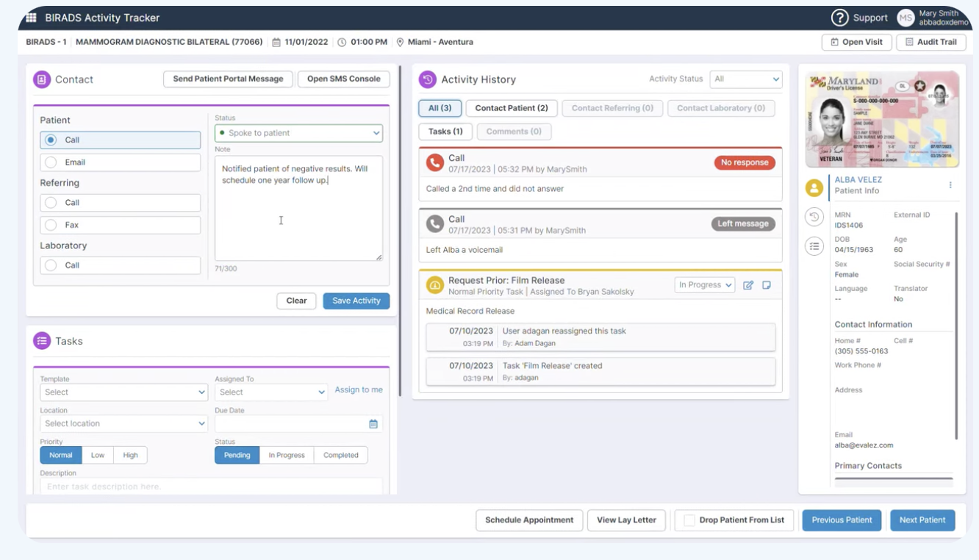Image resolution: width=979 pixels, height=560 pixels.
Task: Set task priority to Low
Action: click(x=98, y=455)
